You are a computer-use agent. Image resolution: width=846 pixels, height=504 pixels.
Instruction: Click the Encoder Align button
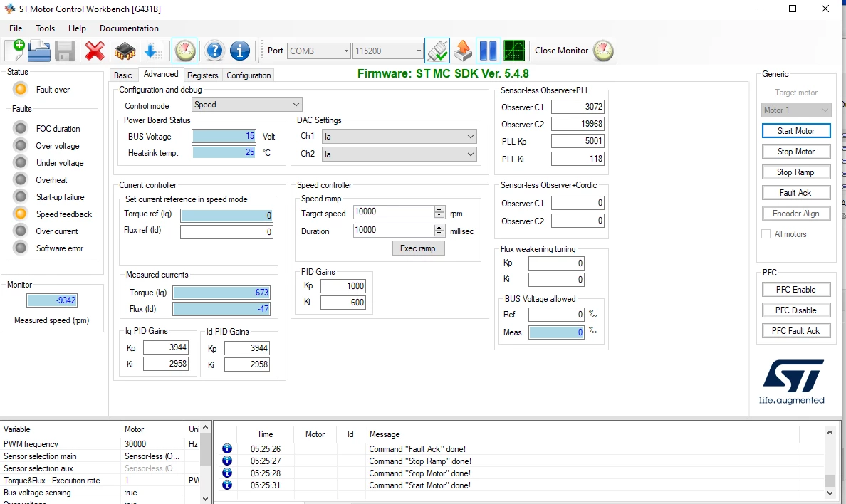click(796, 213)
